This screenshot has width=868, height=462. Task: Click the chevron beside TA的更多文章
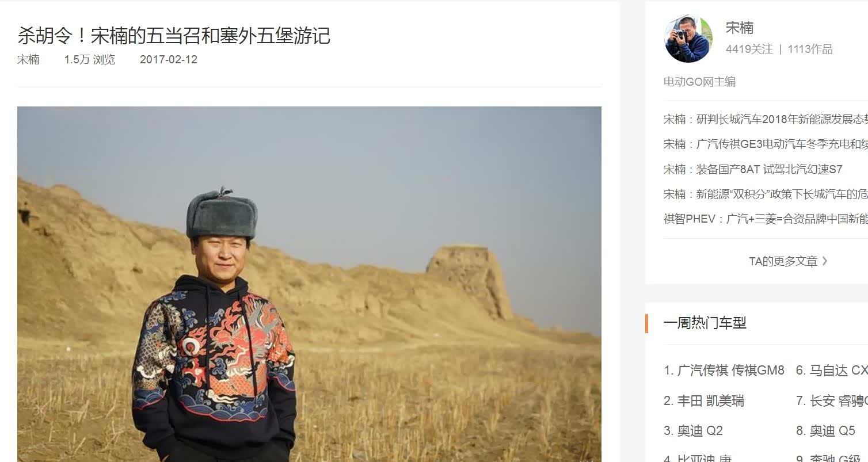point(825,261)
